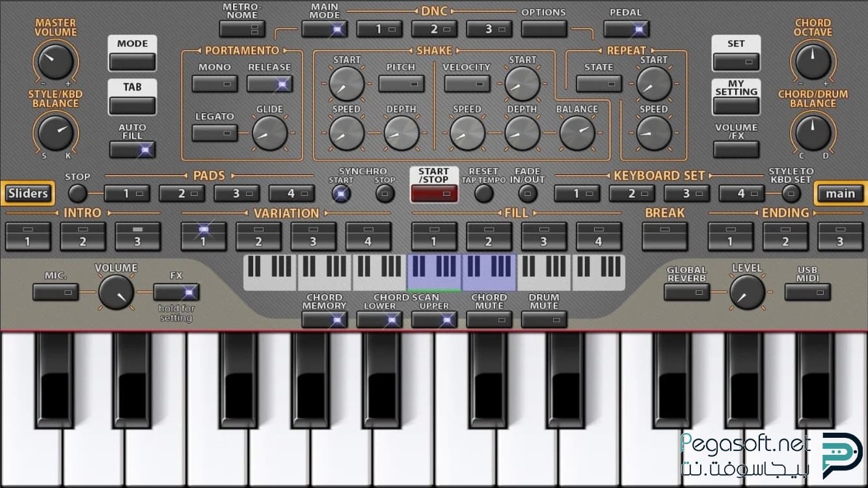Trigger Fill 4 button
The image size is (868, 488).
(599, 236)
